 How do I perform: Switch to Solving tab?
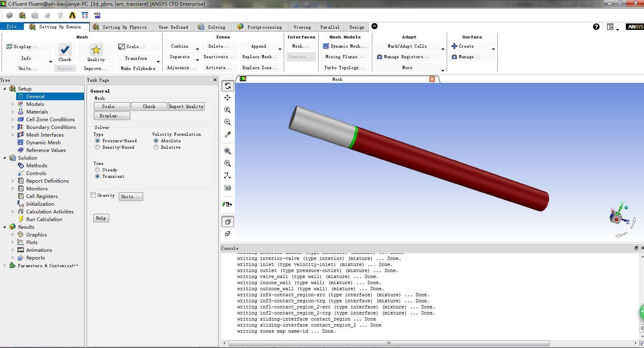[212, 27]
